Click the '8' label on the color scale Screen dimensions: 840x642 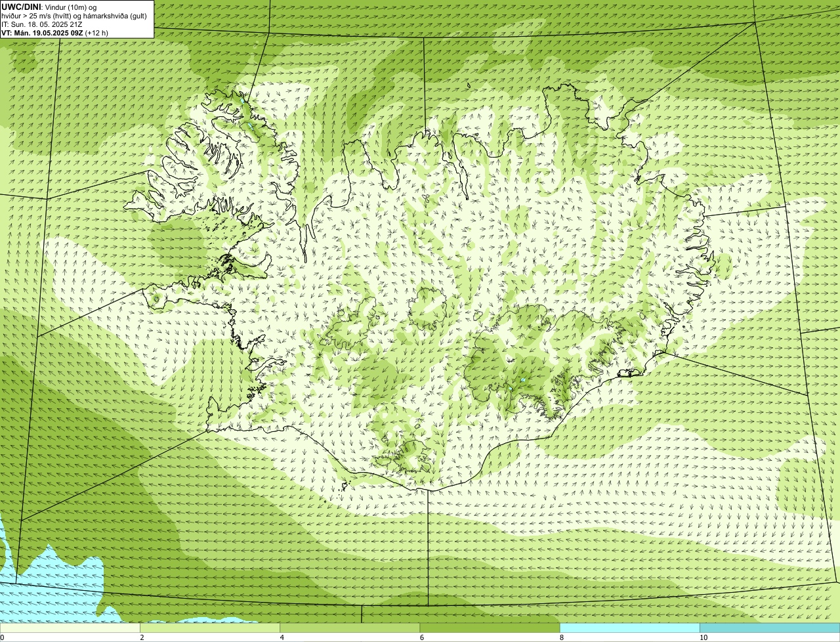pos(561,637)
